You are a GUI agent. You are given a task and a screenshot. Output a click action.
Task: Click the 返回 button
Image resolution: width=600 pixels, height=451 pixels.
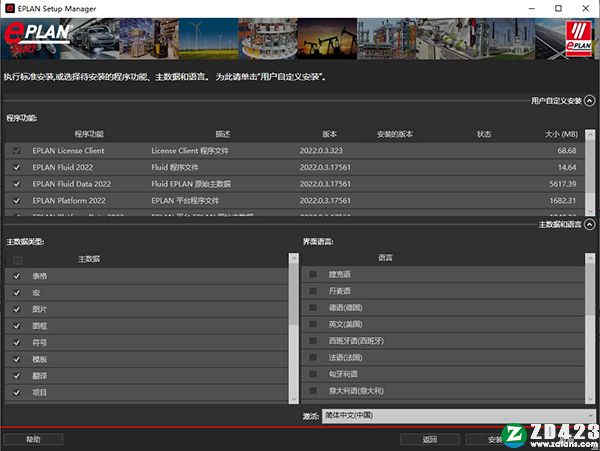click(x=430, y=440)
